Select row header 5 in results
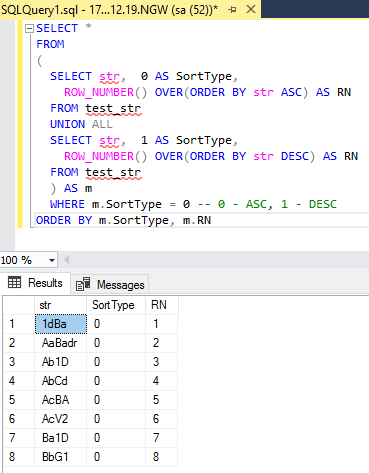369x473 pixels. [19, 400]
